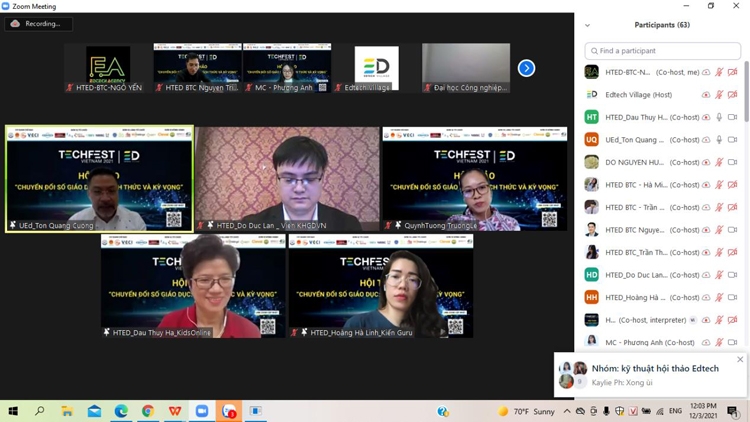Screen dimensions: 750x422
Task: Toggle muted mic for Edtech Village (Host)
Action: pos(719,95)
